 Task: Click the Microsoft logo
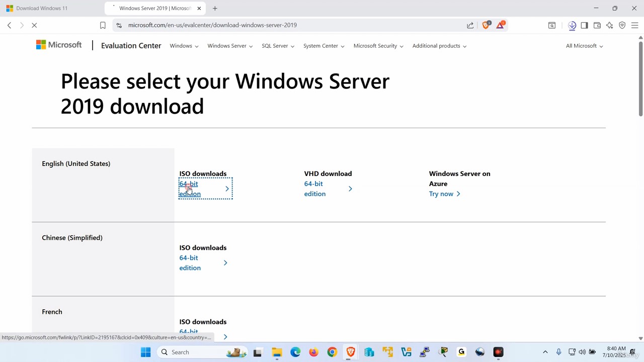[x=59, y=45]
